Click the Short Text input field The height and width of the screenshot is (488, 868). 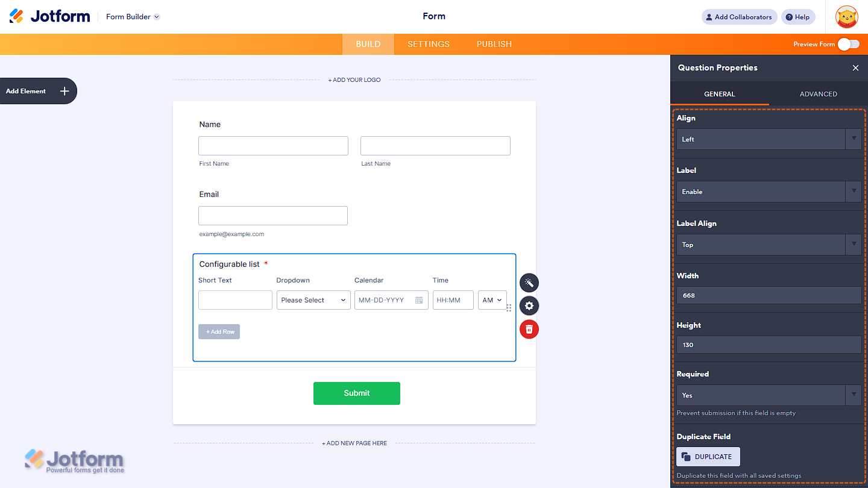pos(235,300)
